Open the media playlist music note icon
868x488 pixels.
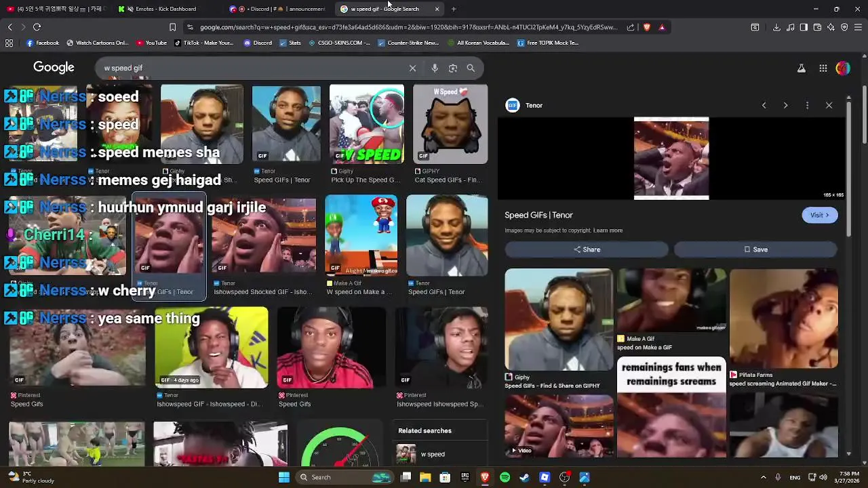(x=790, y=27)
